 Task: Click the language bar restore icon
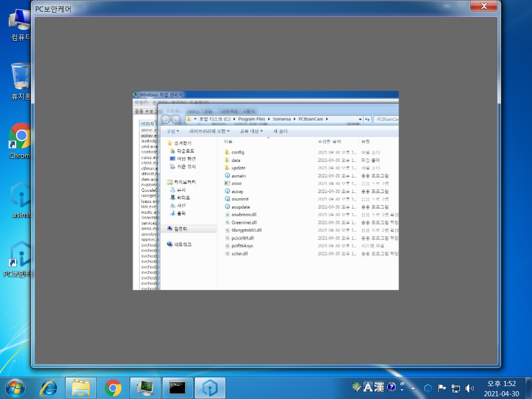pos(402,384)
